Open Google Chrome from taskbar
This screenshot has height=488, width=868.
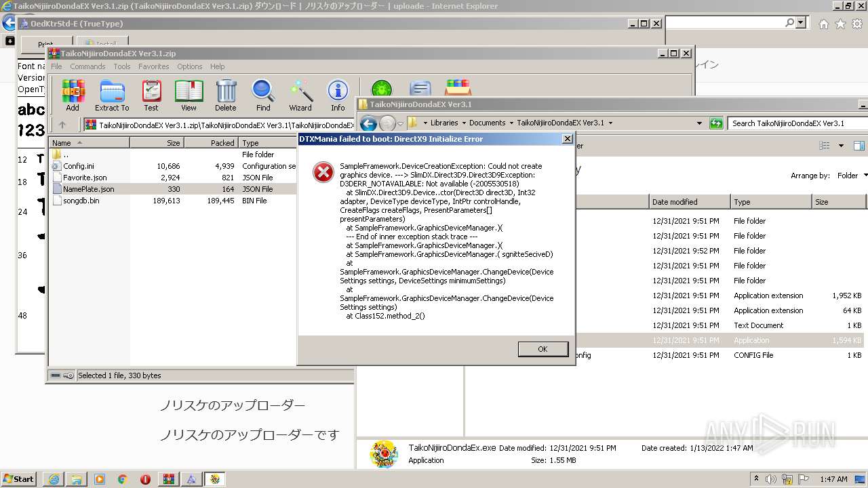click(x=122, y=479)
